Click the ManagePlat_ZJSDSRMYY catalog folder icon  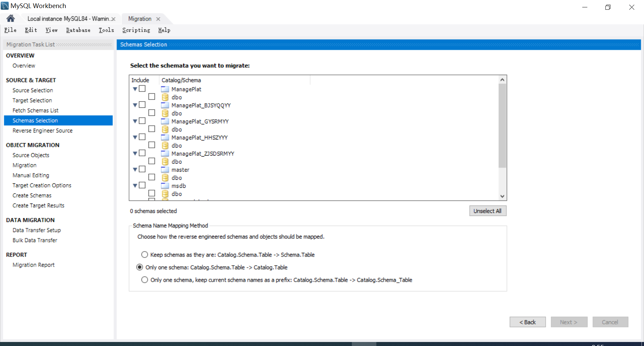(165, 154)
